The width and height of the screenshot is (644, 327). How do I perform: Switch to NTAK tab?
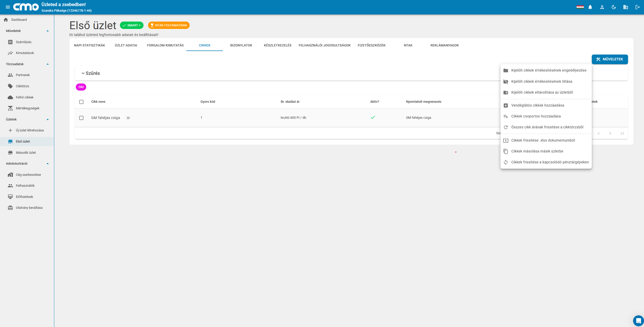(x=408, y=45)
